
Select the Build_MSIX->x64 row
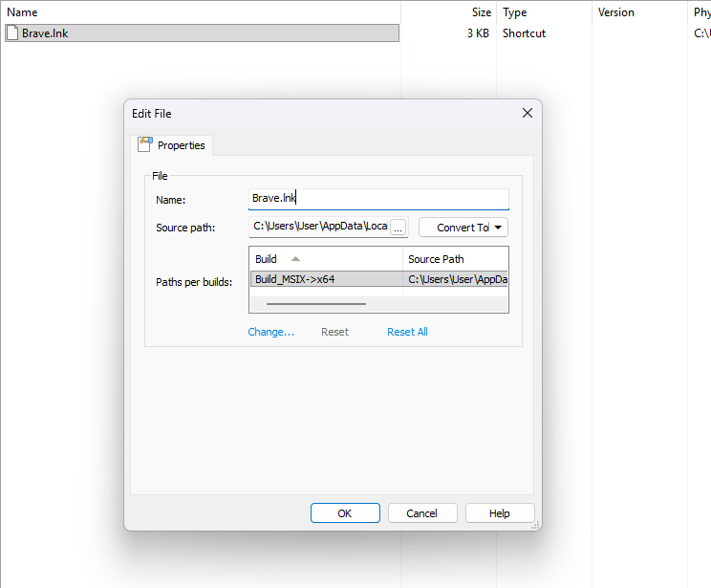click(x=378, y=279)
